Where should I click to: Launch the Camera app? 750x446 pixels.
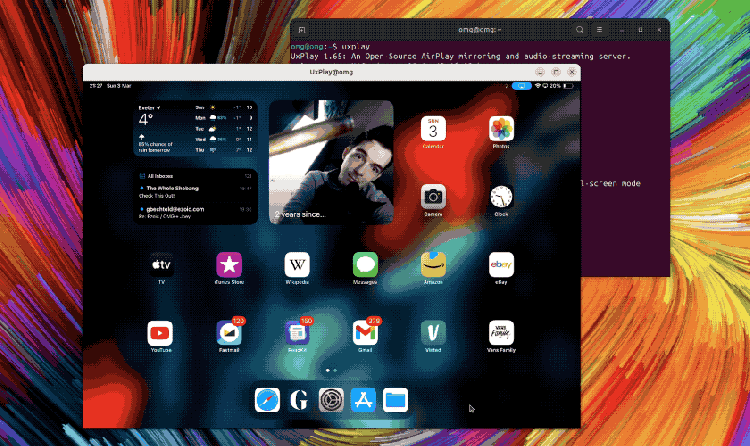point(433,197)
